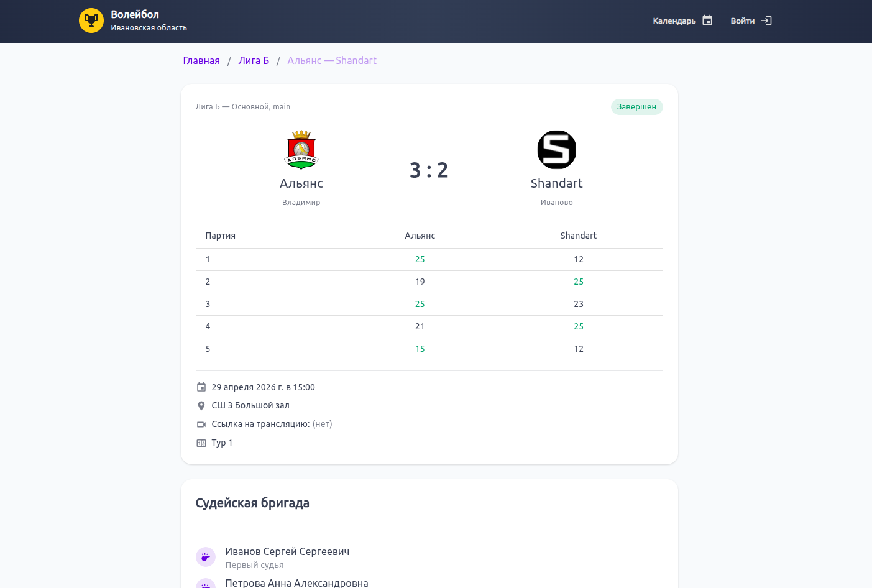Click the yellow trophy logo icon
This screenshot has height=588, width=872.
click(91, 21)
